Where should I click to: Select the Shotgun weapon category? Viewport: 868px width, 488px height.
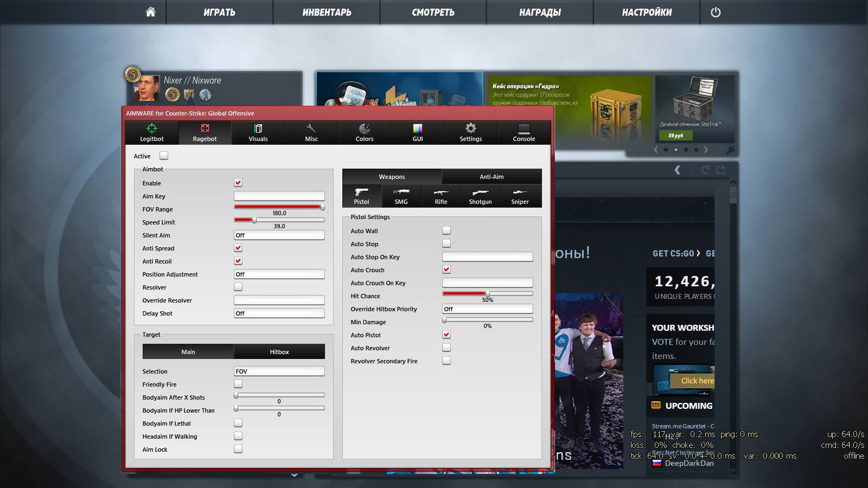point(481,196)
